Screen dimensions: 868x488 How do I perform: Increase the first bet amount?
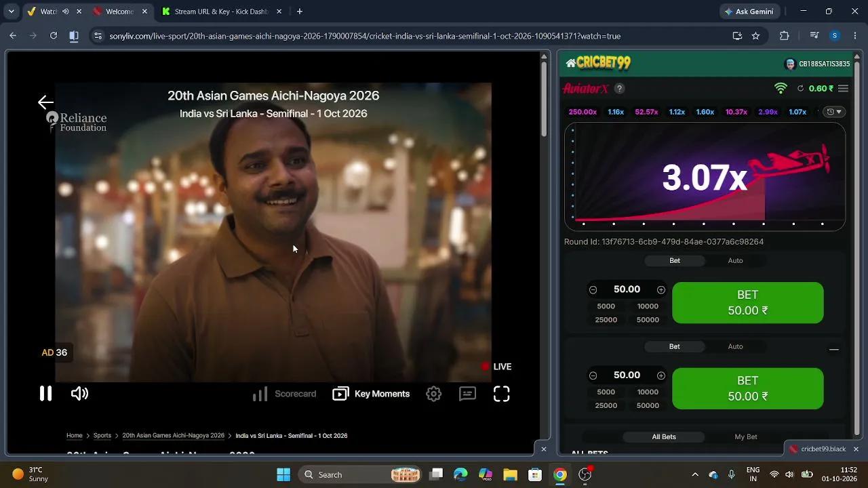coord(661,289)
